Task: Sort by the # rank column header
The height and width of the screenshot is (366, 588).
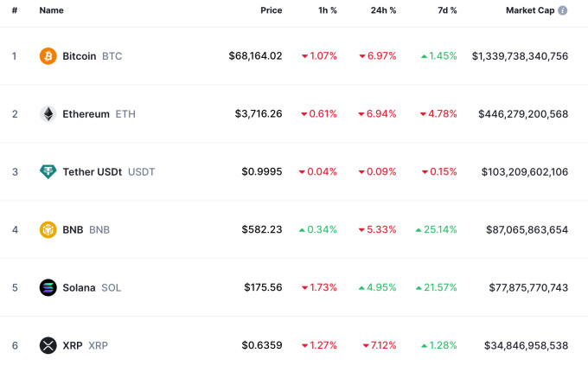Action: pyautogui.click(x=15, y=10)
